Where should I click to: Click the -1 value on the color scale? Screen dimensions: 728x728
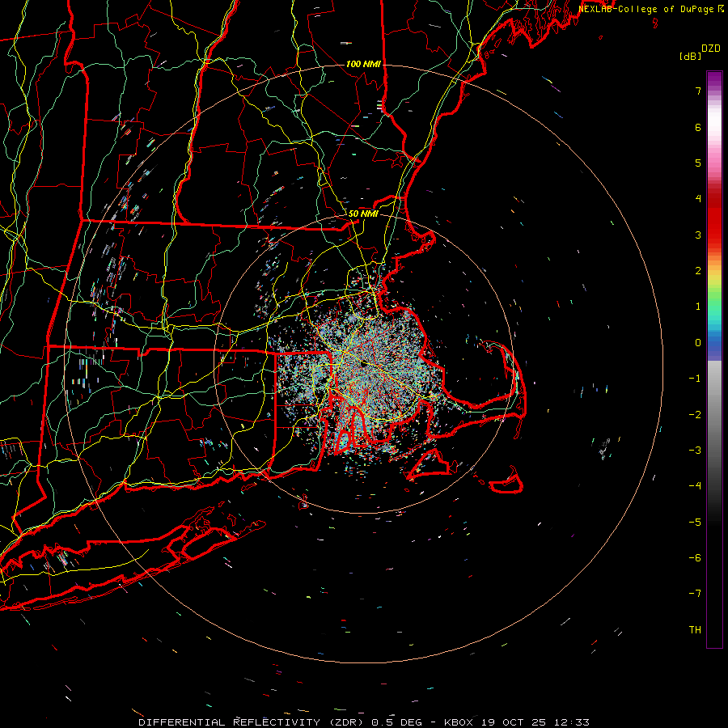(x=695, y=379)
